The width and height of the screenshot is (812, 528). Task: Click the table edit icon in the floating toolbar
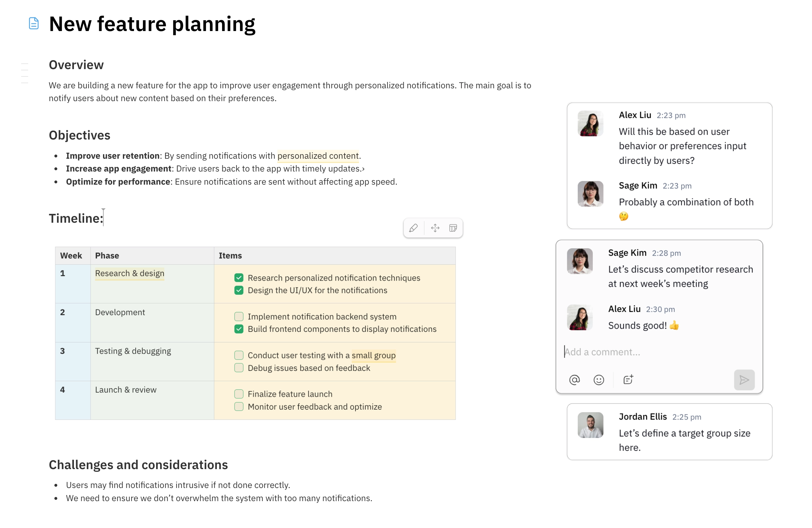[453, 228]
